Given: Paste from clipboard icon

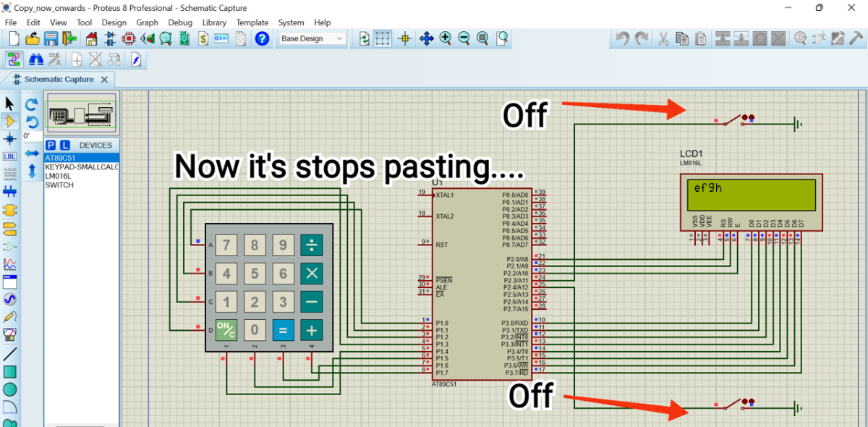Looking at the screenshot, I should coord(701,38).
